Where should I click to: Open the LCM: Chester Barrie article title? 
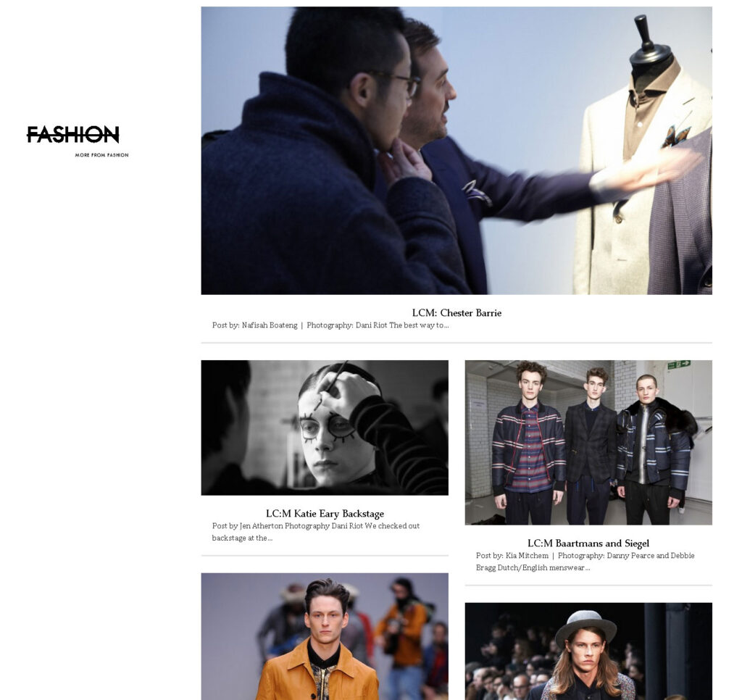[x=457, y=313]
